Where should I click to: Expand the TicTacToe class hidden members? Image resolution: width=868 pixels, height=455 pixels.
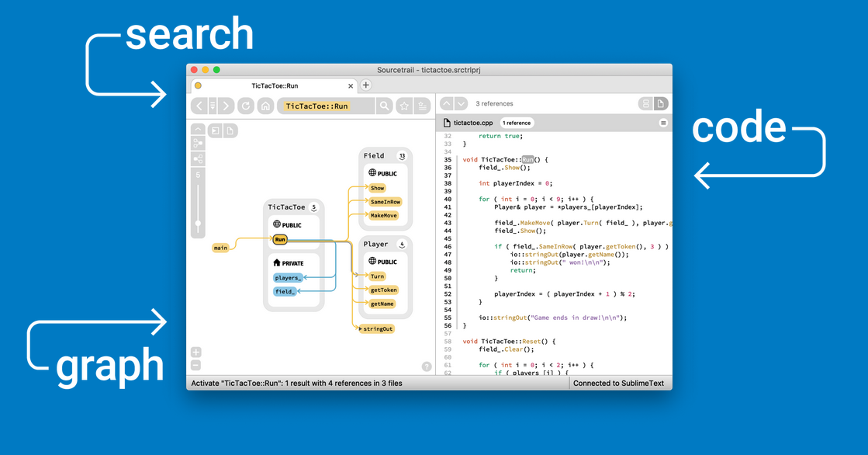pyautogui.click(x=314, y=207)
